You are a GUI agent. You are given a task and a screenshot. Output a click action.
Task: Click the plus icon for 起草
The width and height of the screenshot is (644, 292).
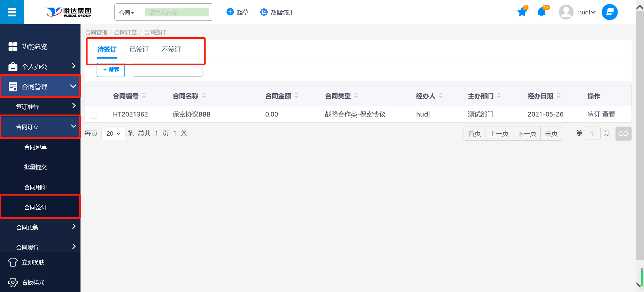pyautogui.click(x=230, y=12)
